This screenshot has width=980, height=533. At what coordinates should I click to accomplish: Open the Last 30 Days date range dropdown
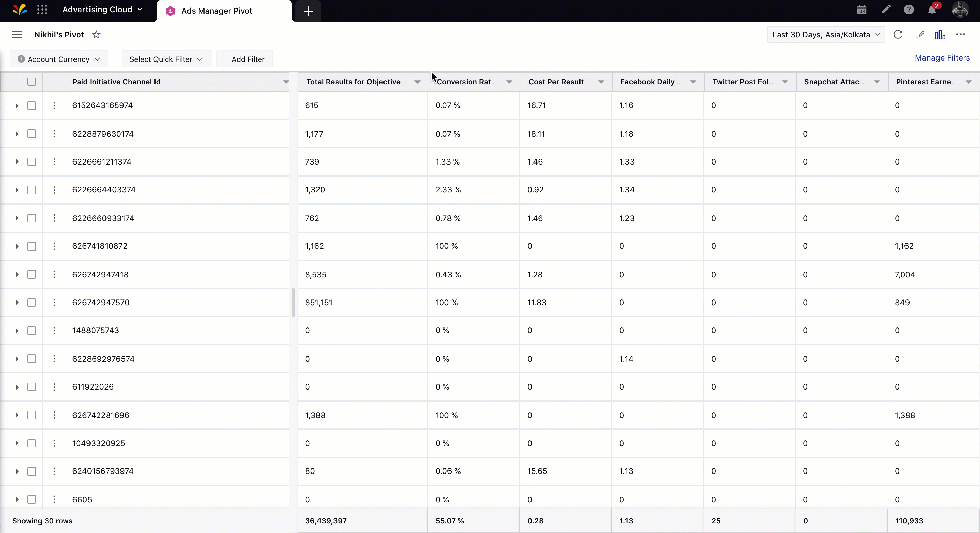825,34
